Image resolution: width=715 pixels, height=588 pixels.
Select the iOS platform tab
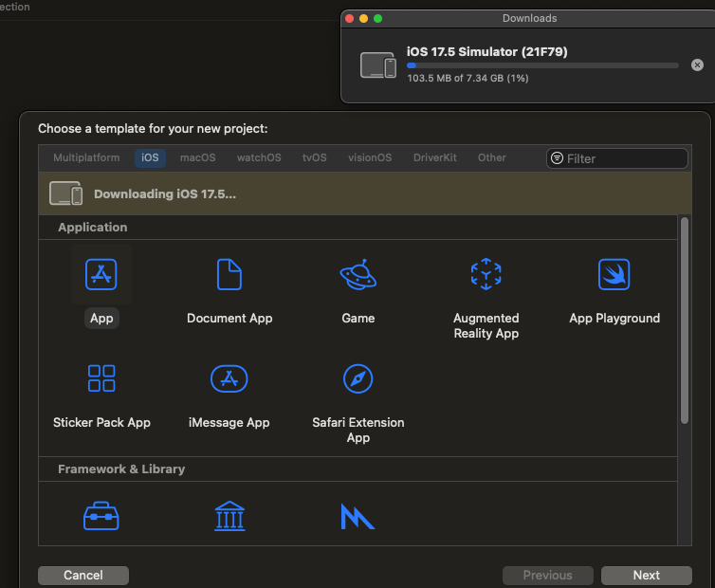coord(150,157)
